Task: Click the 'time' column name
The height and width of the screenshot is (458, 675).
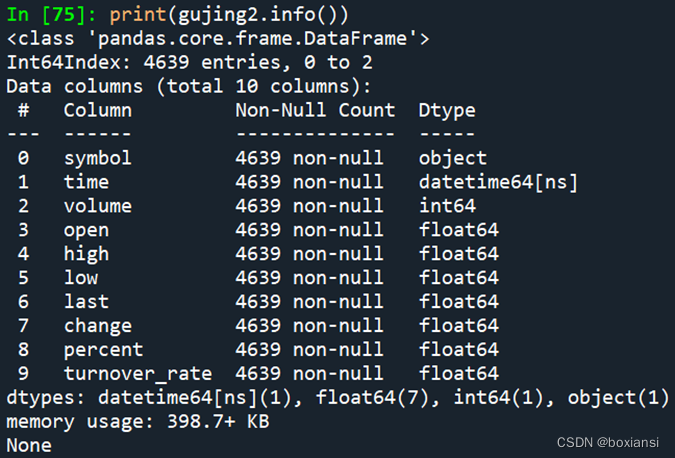Action: tap(86, 182)
